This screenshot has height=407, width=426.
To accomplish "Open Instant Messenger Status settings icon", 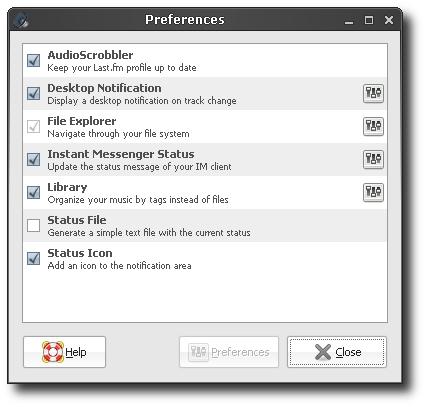I will click(373, 159).
